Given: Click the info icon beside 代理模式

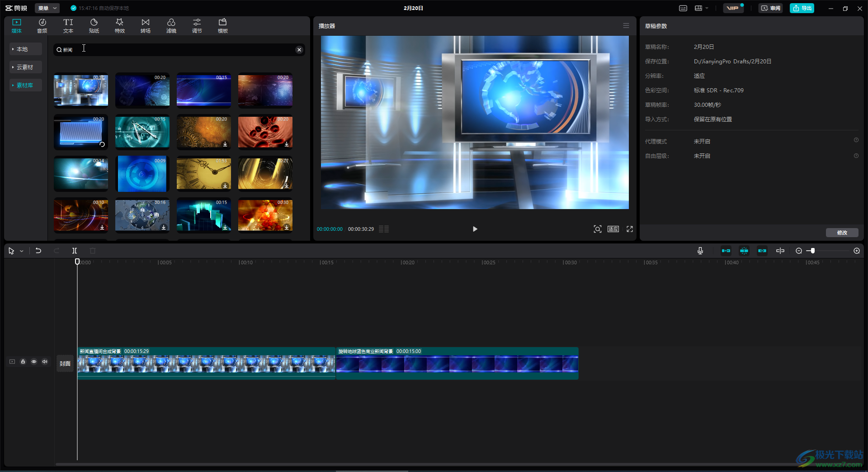Looking at the screenshot, I should point(856,140).
